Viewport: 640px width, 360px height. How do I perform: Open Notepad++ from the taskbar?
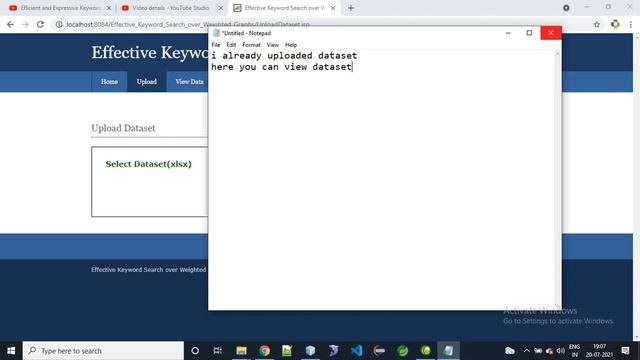coord(287,351)
